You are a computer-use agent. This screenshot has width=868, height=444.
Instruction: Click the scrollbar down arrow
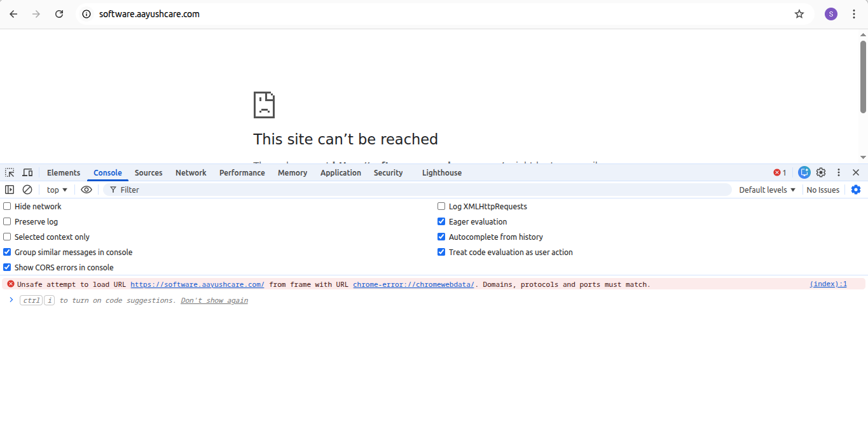point(863,157)
